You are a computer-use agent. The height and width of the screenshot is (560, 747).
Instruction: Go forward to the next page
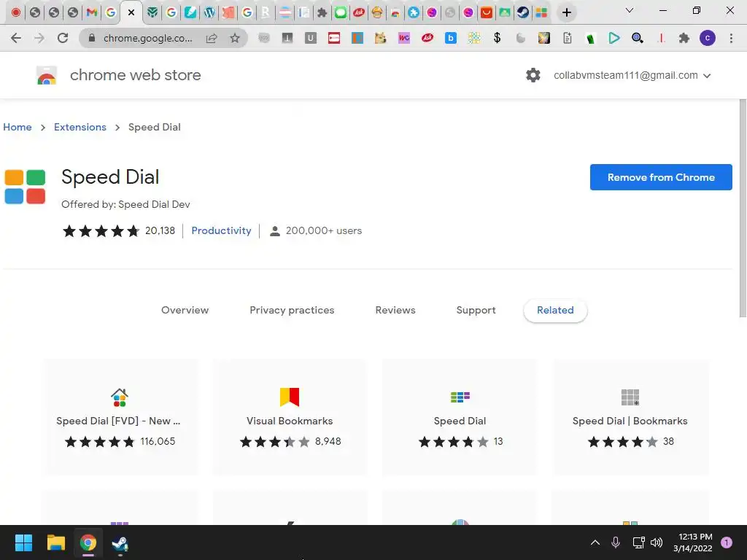click(39, 38)
